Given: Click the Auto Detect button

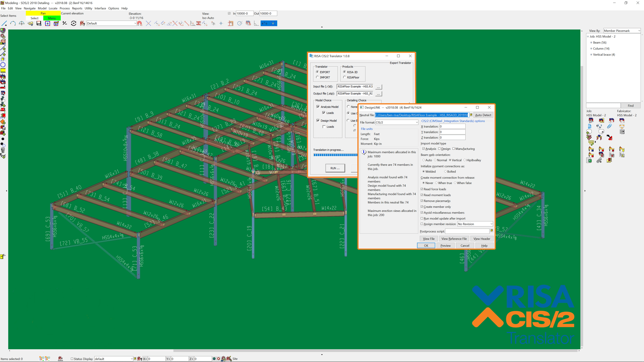Looking at the screenshot, I should (x=483, y=115).
